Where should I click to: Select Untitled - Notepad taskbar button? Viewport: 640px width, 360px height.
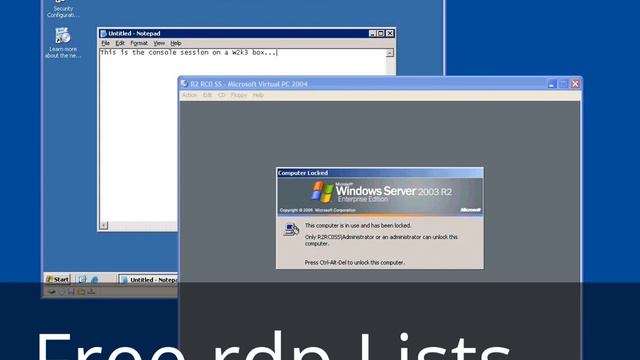[148, 280]
